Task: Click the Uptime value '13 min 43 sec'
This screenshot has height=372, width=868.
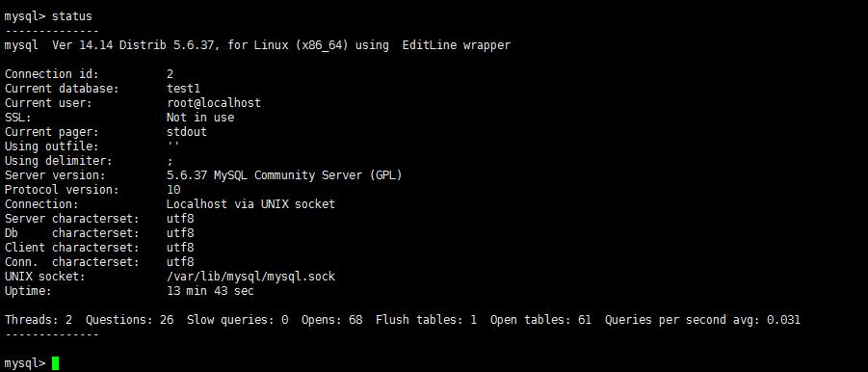Action: click(210, 291)
